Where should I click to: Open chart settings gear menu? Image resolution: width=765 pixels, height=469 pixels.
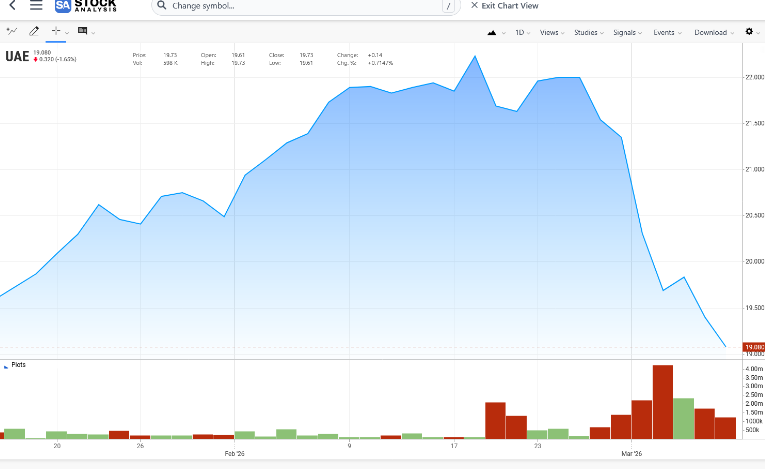pyautogui.click(x=749, y=32)
